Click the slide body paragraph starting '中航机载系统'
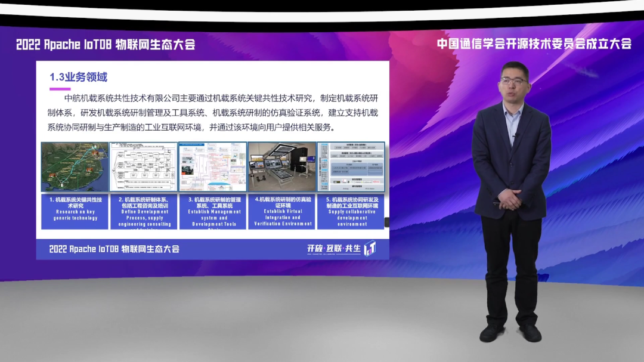This screenshot has height=362, width=644. 212,113
